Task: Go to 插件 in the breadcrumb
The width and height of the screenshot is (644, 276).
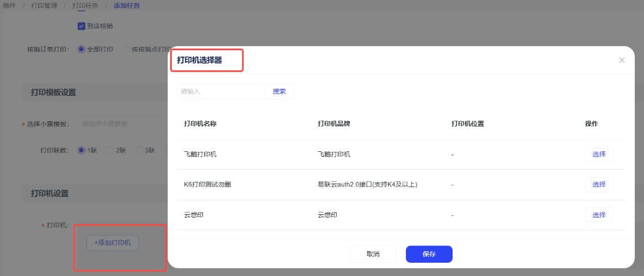Action: 9,6
